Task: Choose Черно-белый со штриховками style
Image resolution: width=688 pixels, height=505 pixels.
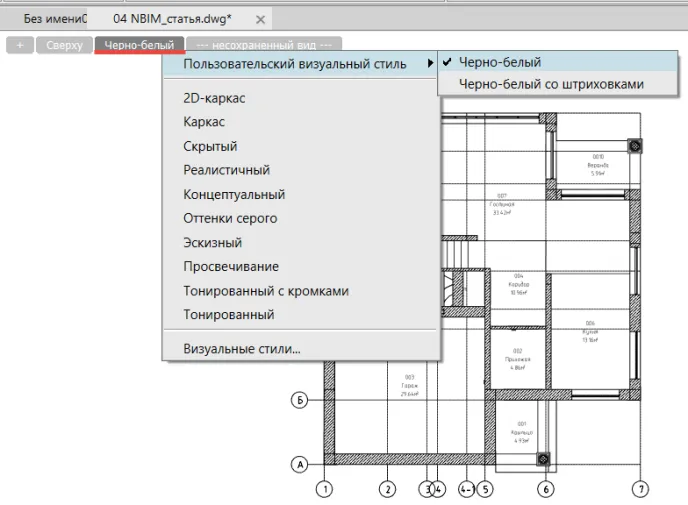Action: (551, 85)
